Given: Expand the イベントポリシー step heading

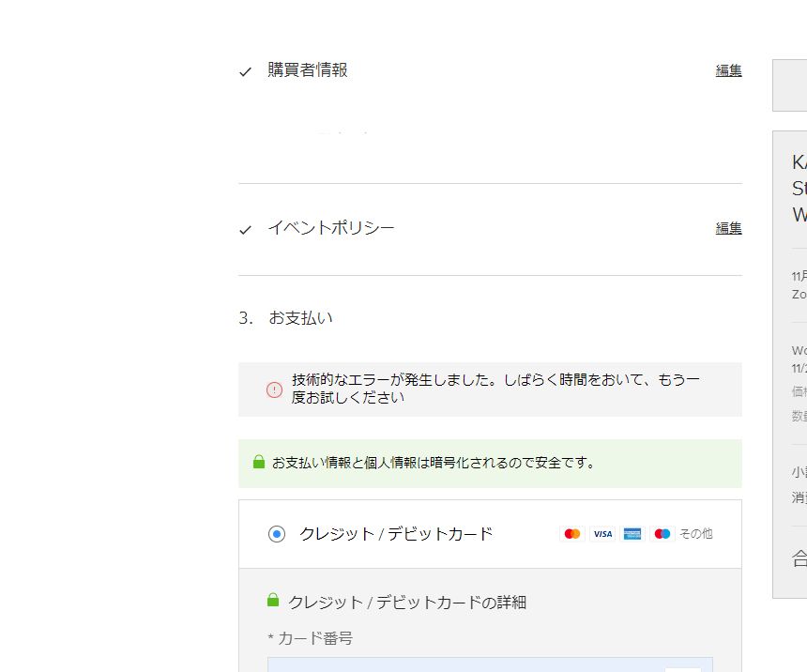Looking at the screenshot, I should pyautogui.click(x=330, y=228).
